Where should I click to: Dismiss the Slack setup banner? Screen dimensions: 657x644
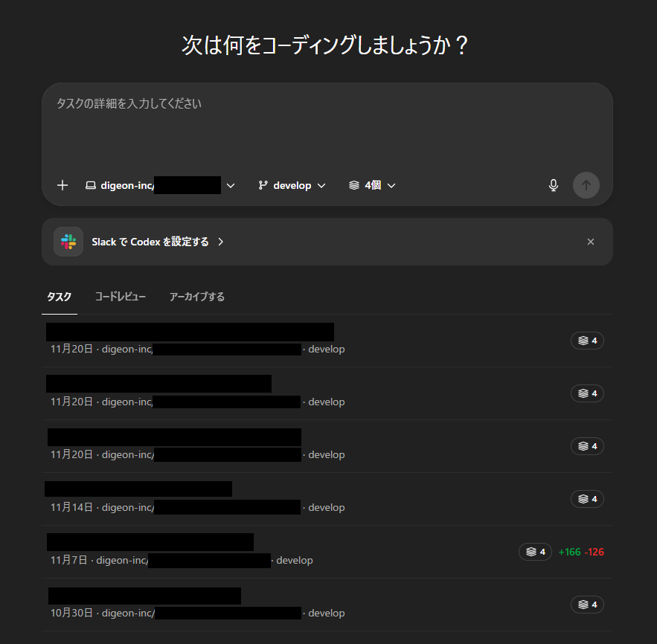pos(590,242)
